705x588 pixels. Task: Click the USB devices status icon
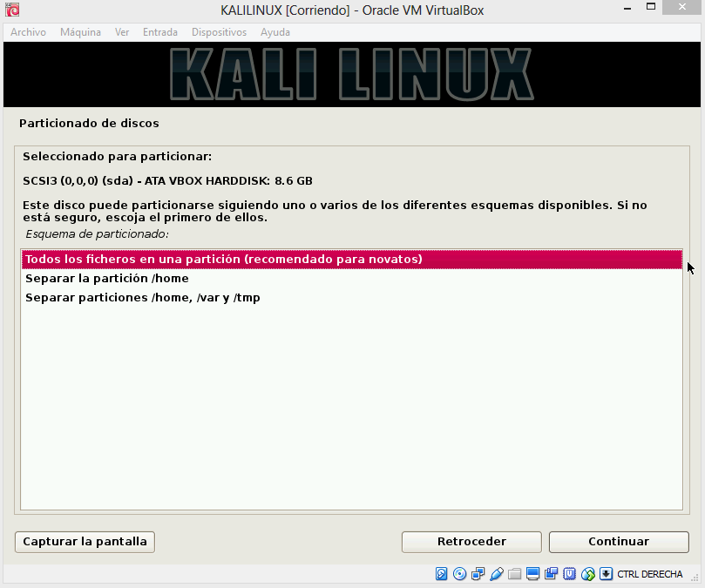tap(497, 574)
